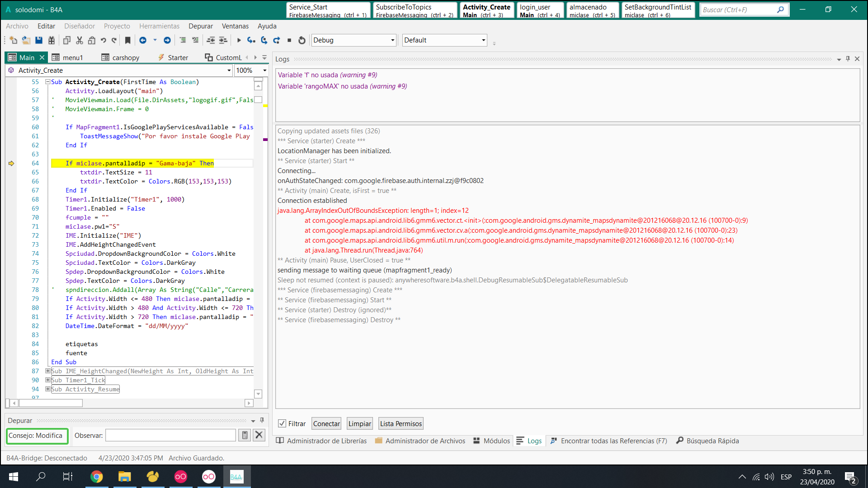Collapse Sub Activity_Create code block
868x488 pixels.
point(47,82)
